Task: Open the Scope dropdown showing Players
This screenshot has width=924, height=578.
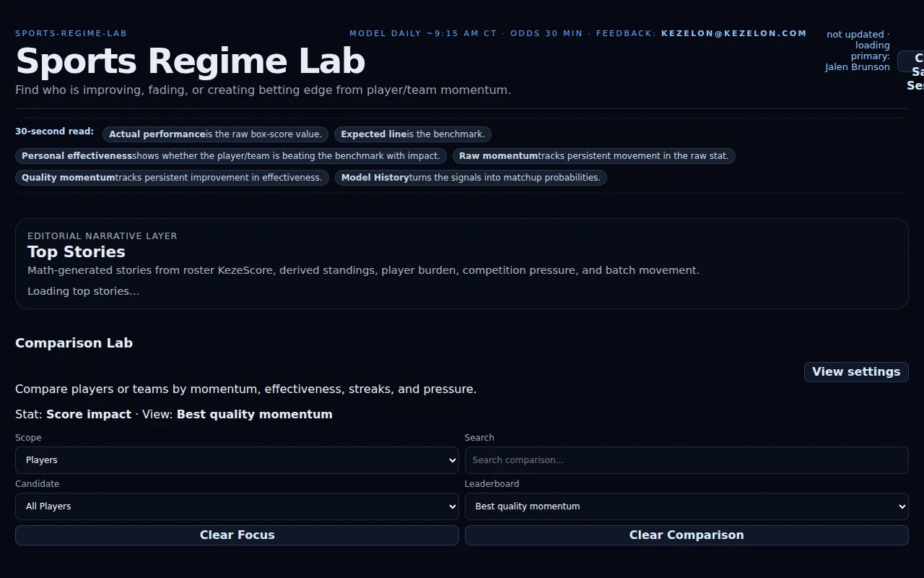Action: point(237,460)
